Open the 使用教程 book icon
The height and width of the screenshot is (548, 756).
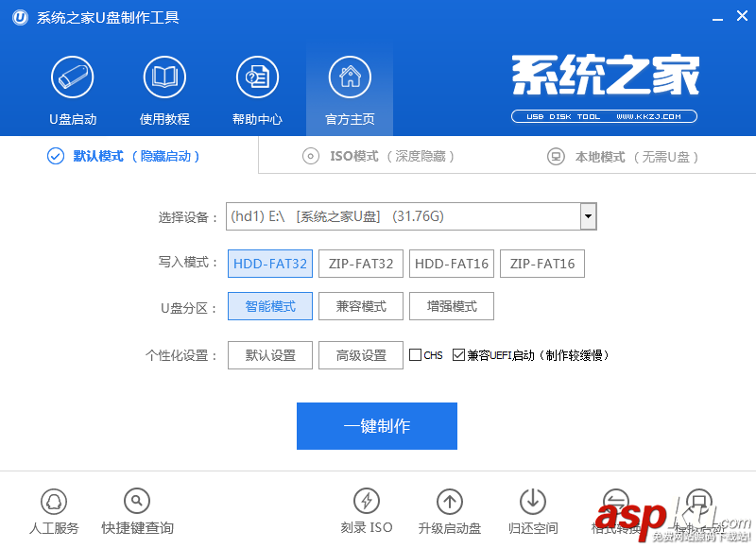164,77
